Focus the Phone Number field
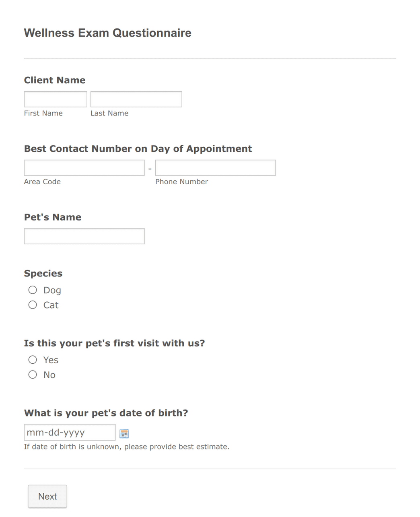The width and height of the screenshot is (420, 517). 216,168
